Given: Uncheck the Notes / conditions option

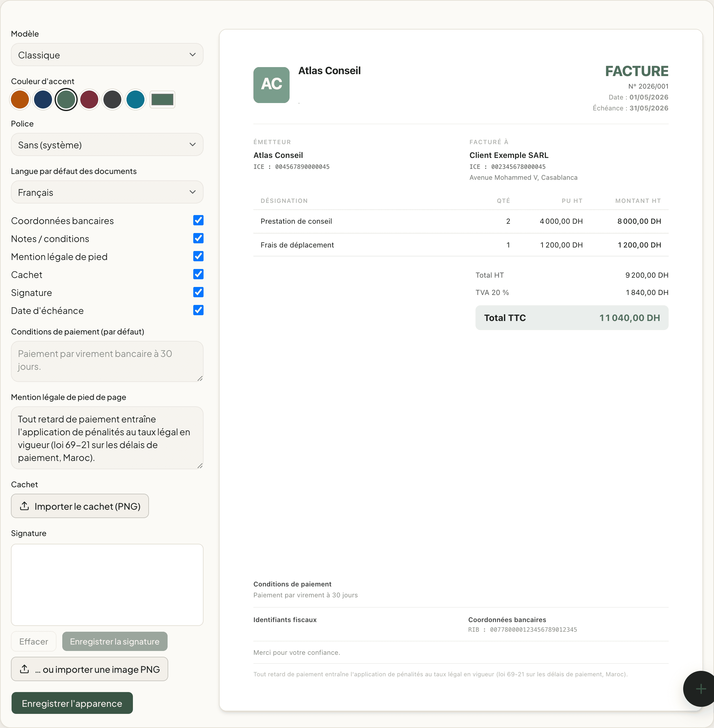Looking at the screenshot, I should [198, 238].
